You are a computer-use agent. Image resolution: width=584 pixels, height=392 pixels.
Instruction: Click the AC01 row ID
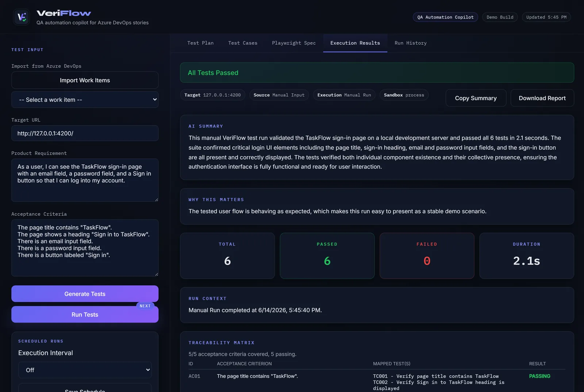pos(194,376)
